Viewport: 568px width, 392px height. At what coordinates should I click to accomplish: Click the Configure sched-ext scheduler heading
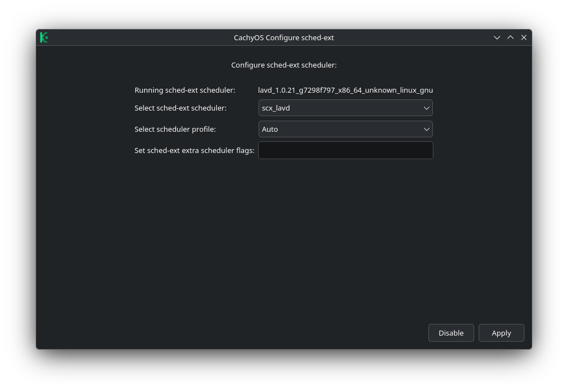(x=284, y=65)
